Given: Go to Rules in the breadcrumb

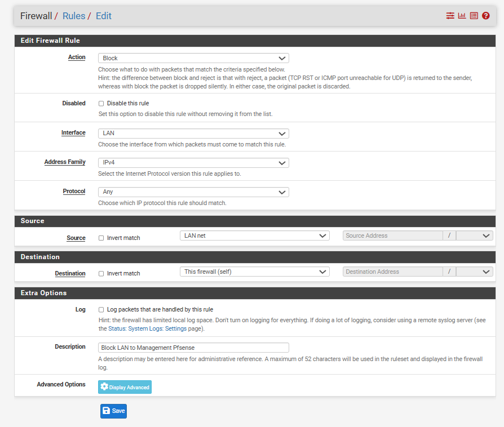Looking at the screenshot, I should (74, 16).
